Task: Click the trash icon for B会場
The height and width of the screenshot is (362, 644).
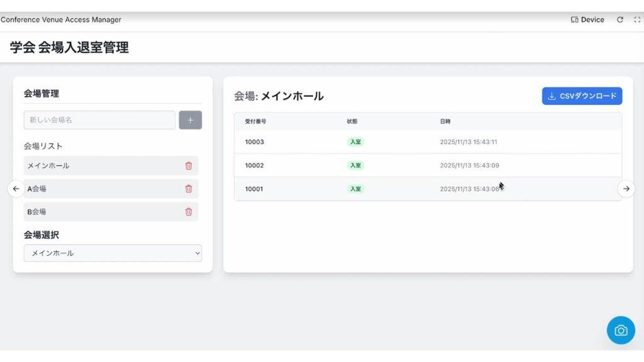Action: tap(189, 212)
